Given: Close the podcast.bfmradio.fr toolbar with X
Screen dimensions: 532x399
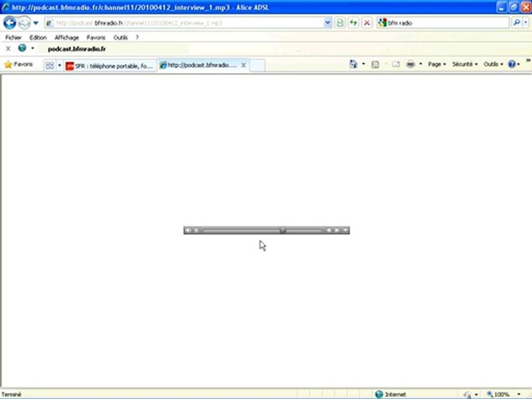Looking at the screenshot, I should [8, 49].
